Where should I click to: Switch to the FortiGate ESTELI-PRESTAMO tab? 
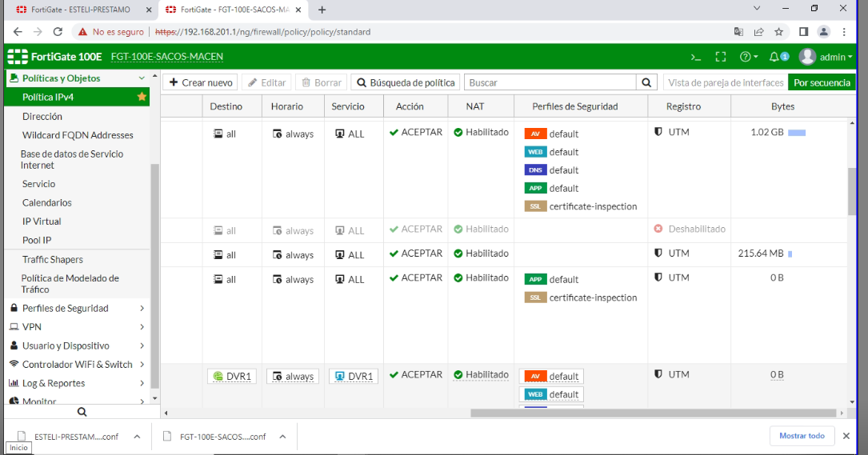[x=78, y=10]
